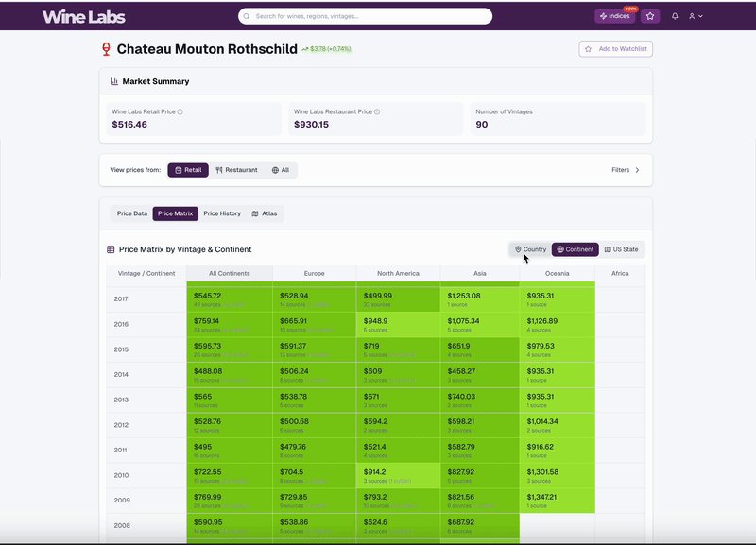Click the $1,301.58 price cell

pyautogui.click(x=558, y=476)
